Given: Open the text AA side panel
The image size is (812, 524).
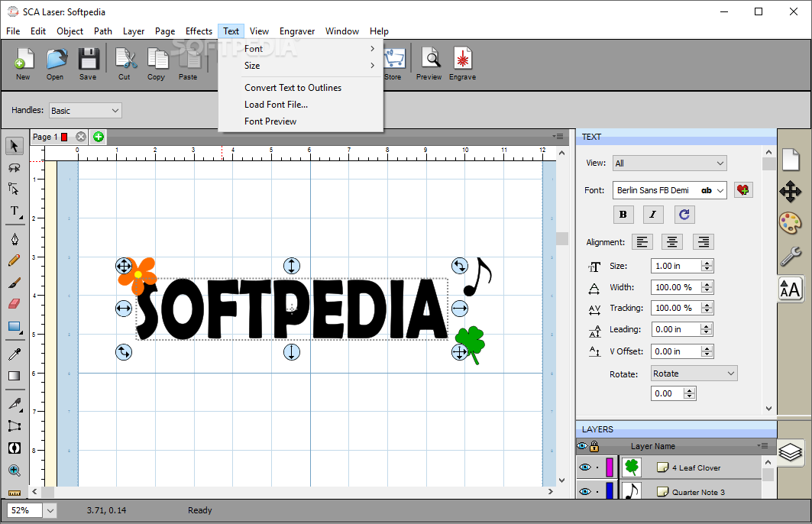Looking at the screenshot, I should (x=791, y=289).
